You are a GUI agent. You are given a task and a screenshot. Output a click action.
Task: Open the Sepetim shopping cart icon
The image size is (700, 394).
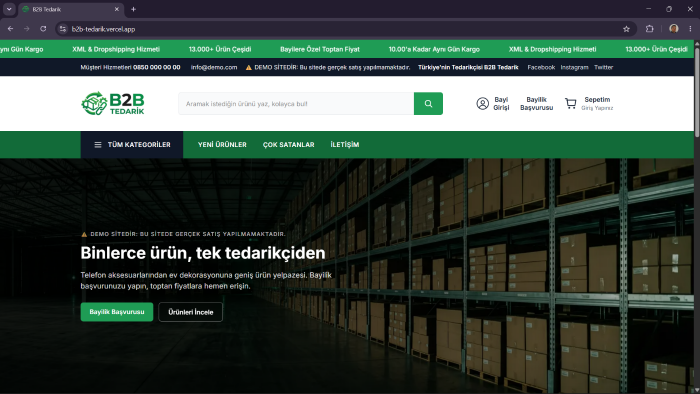coord(571,104)
